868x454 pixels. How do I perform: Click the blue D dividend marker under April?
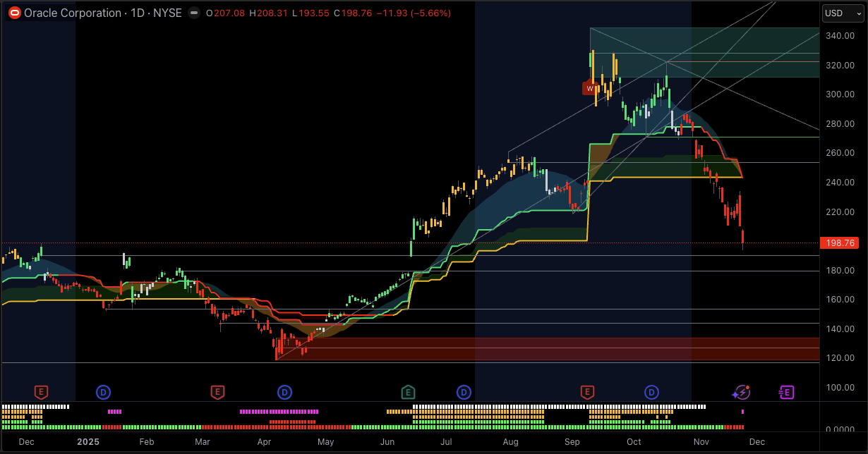284,393
